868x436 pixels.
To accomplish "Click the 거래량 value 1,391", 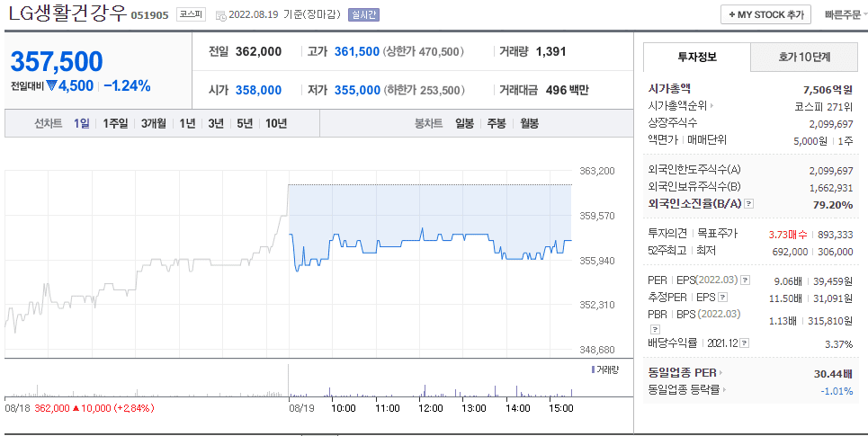I will (x=550, y=52).
